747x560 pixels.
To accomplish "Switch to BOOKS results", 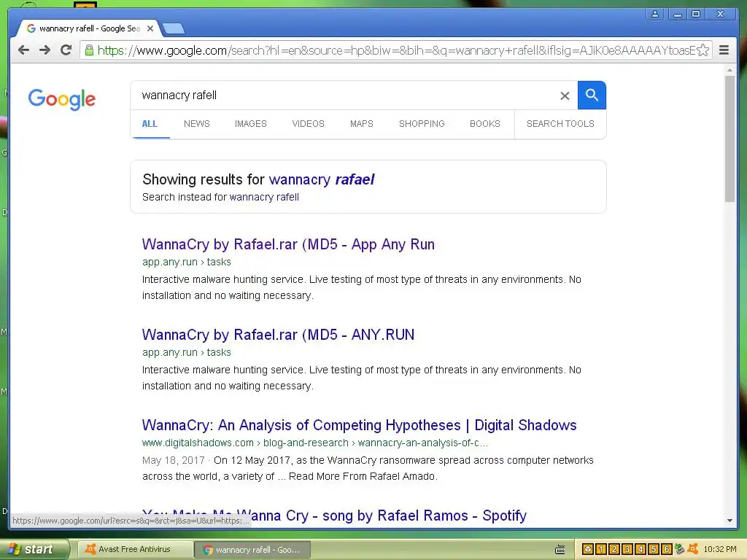I will [485, 124].
